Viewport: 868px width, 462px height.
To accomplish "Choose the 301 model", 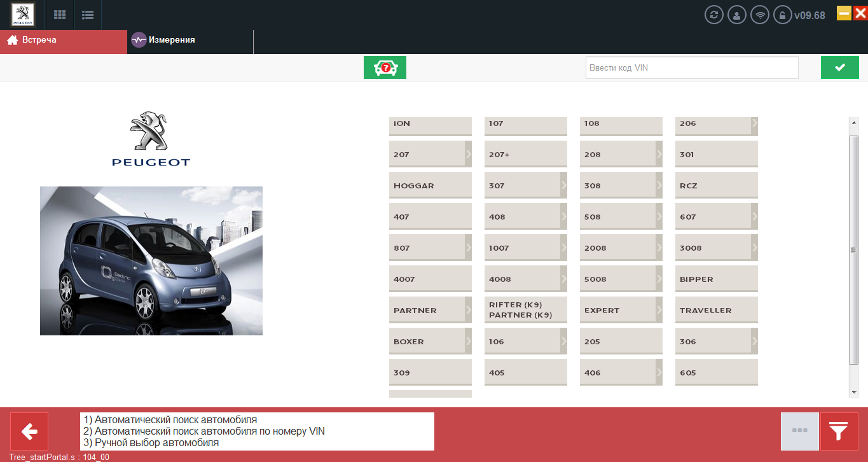I will pyautogui.click(x=717, y=154).
